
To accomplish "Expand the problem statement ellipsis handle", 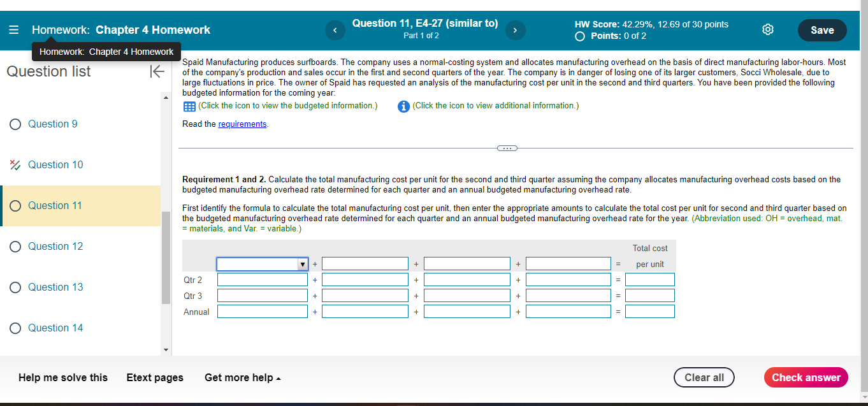I will pos(507,148).
